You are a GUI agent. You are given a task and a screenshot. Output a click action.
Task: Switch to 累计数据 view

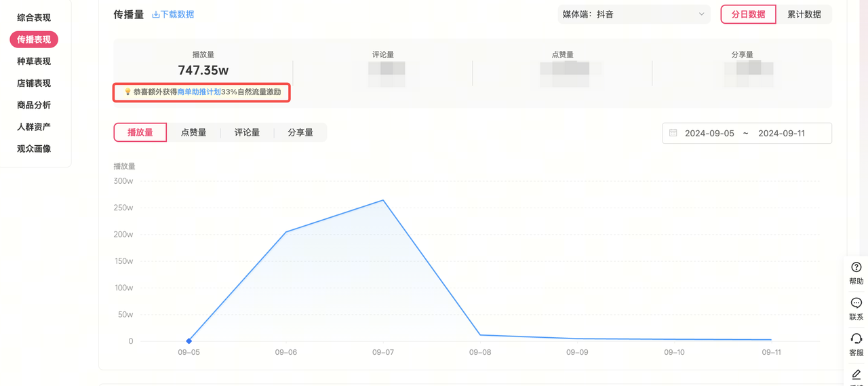click(804, 14)
